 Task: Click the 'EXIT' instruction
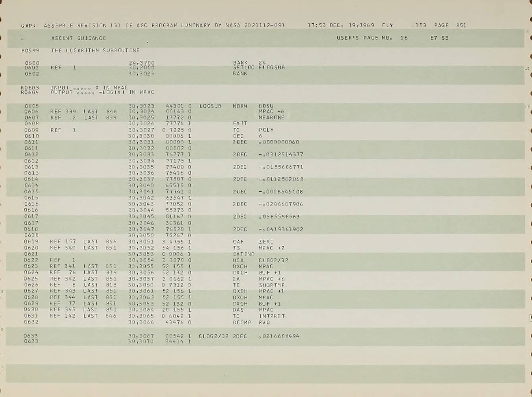pyautogui.click(x=240, y=124)
